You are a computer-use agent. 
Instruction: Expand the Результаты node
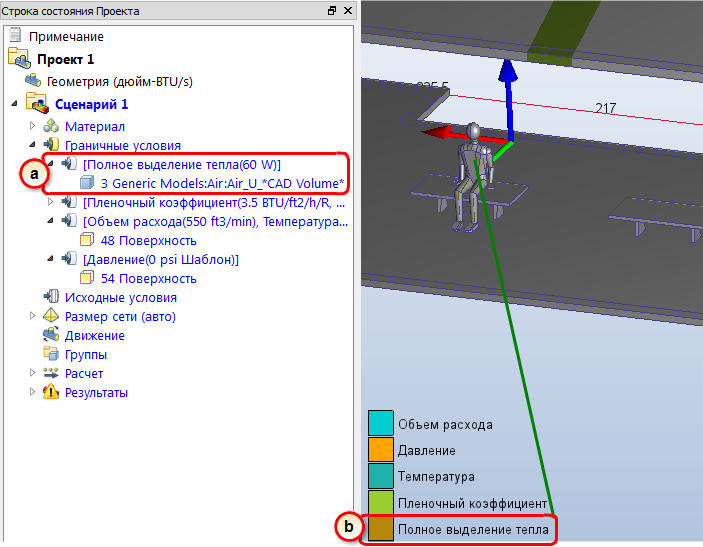coord(32,391)
